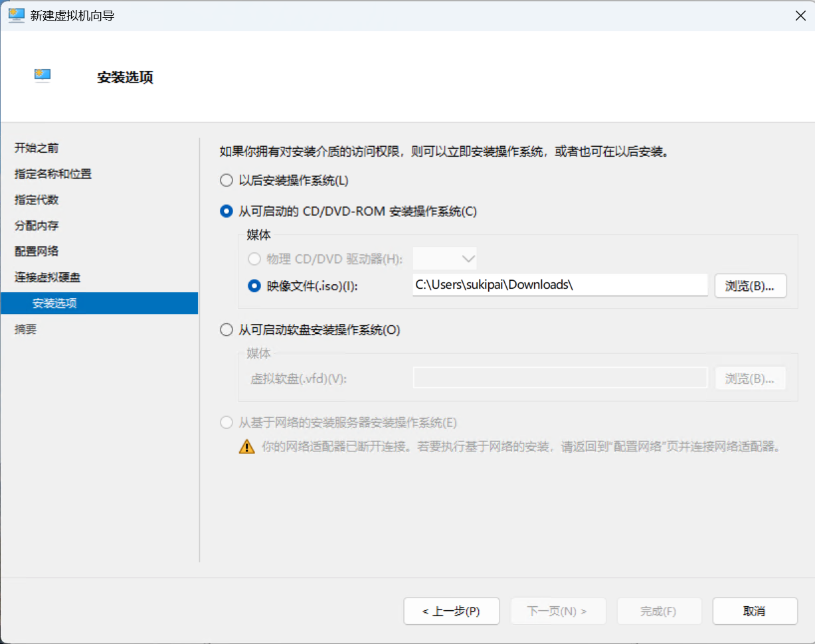Click the 上一步(P) button

pos(452,611)
